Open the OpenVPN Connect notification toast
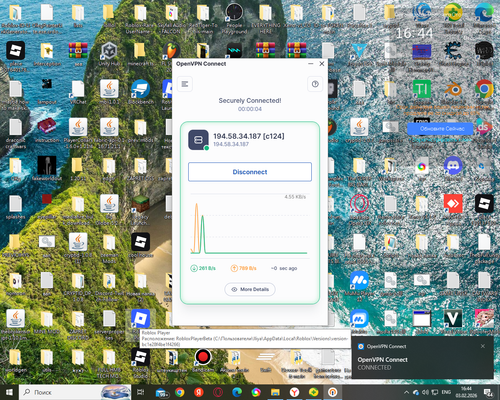 [x=422, y=357]
